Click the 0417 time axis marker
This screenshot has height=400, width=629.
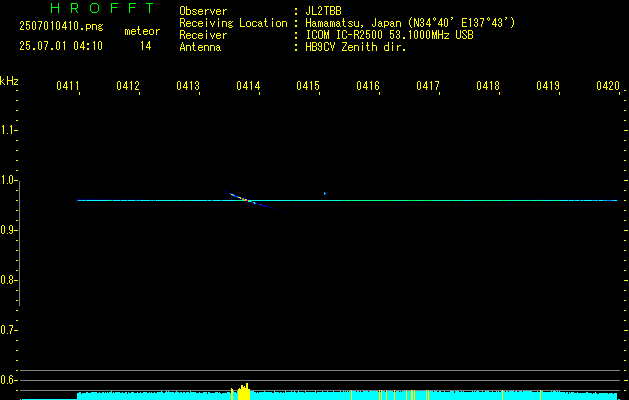coord(428,86)
